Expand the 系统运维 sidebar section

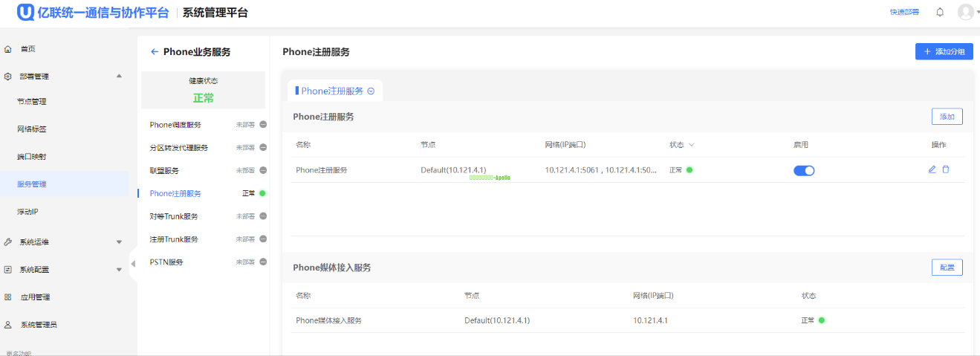pyautogui.click(x=119, y=242)
